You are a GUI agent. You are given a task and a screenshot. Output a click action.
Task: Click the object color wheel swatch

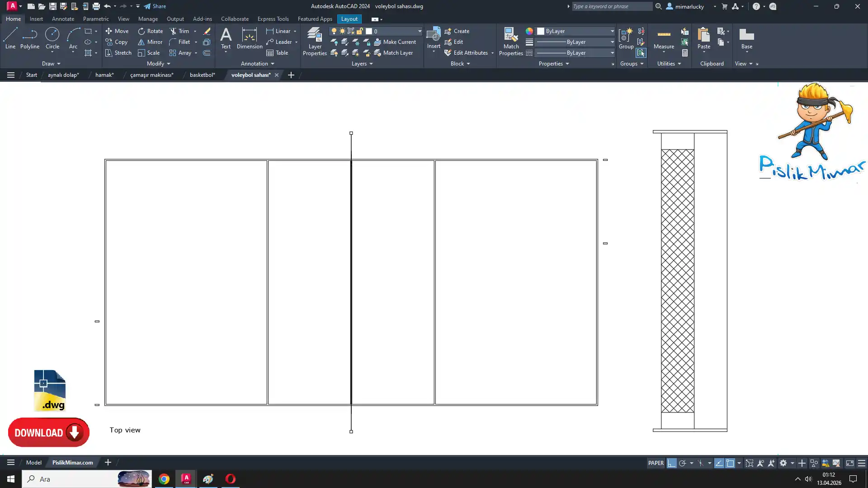click(529, 31)
